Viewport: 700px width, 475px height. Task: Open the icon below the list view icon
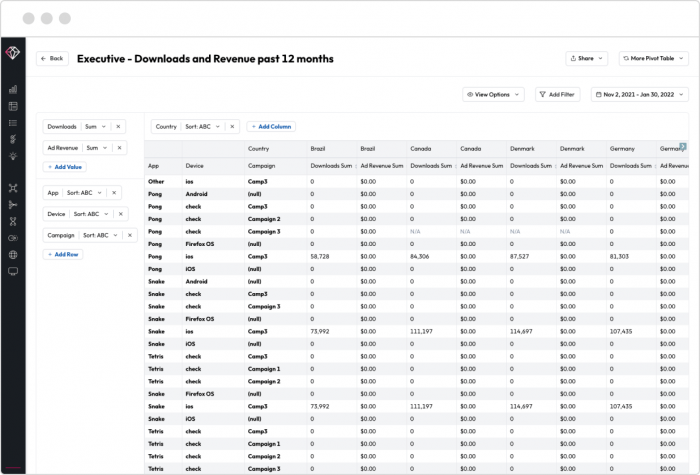pos(13,139)
